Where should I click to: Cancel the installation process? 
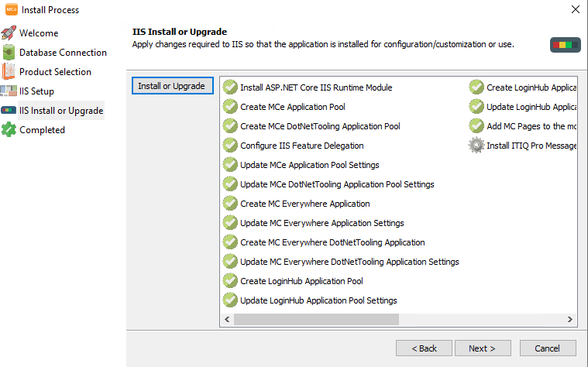[548, 348]
